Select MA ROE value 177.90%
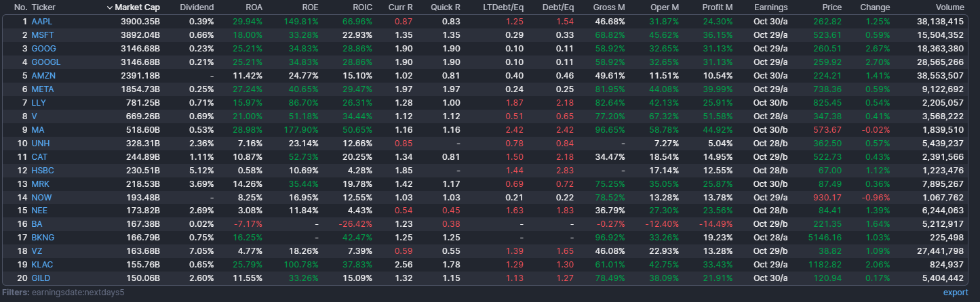This screenshot has height=302, width=980. click(301, 129)
